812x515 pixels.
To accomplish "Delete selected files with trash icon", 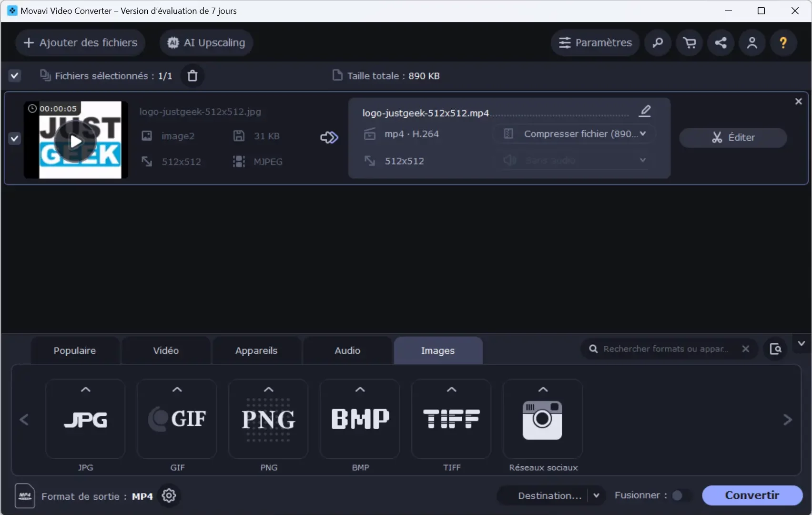I will click(x=193, y=75).
